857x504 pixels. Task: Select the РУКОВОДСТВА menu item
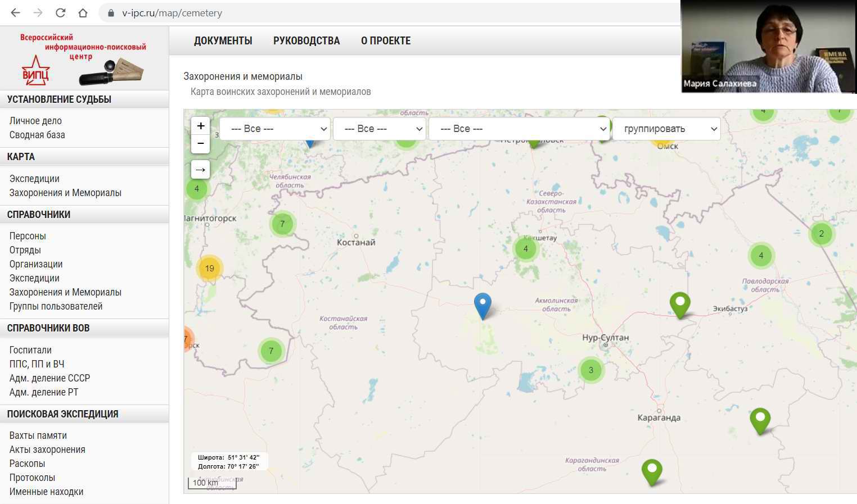click(306, 40)
